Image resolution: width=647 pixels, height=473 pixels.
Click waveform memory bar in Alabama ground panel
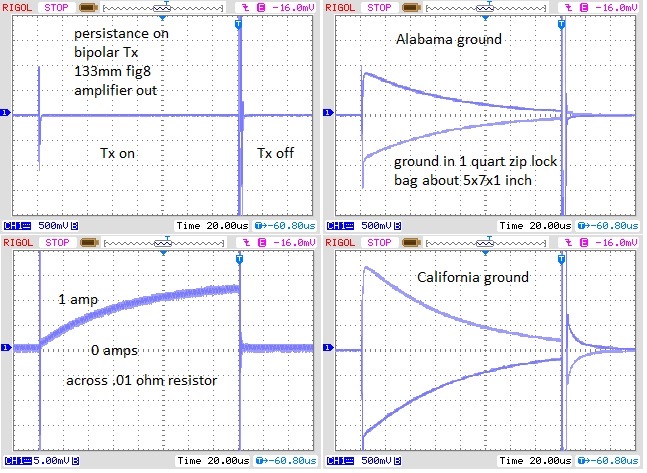pos(486,7)
